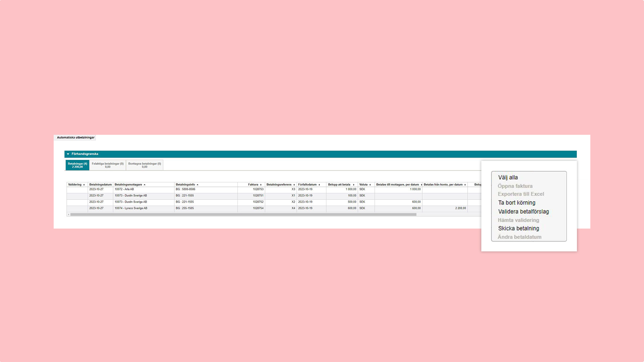Sort by Förfallodatum column sort icon
This screenshot has width=644, height=362.
point(319,185)
